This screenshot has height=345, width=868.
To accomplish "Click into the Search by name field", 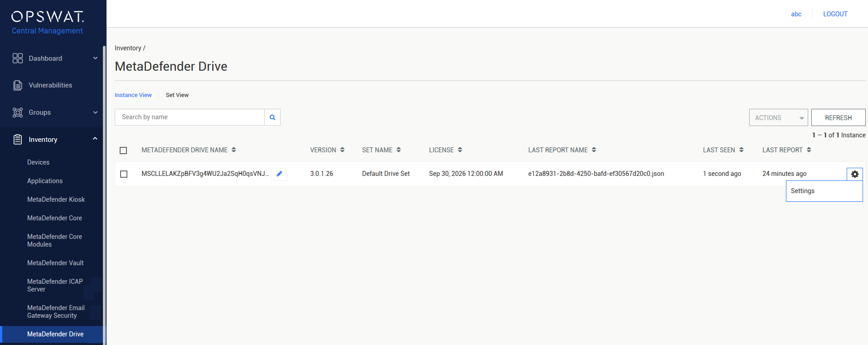I will tap(189, 117).
